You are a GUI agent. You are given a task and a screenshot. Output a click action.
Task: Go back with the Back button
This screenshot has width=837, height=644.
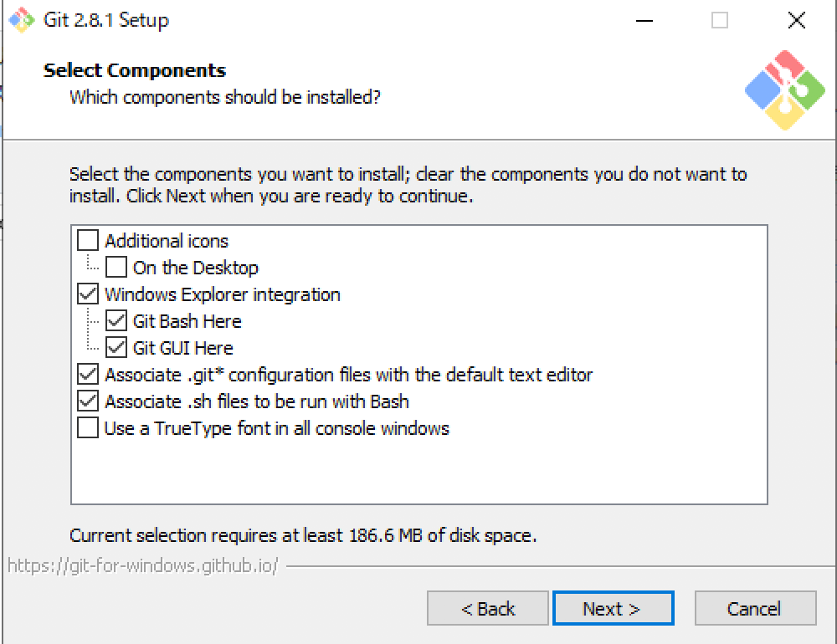click(488, 608)
